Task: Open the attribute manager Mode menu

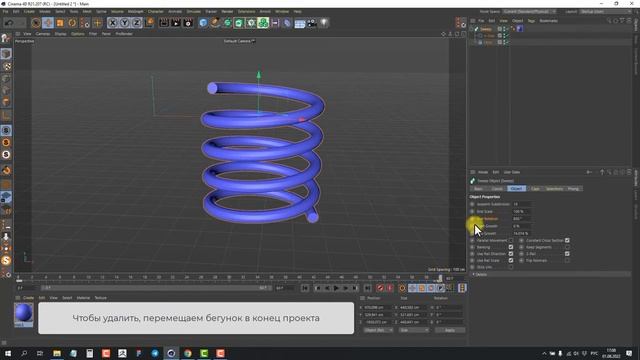Action: click(x=483, y=172)
